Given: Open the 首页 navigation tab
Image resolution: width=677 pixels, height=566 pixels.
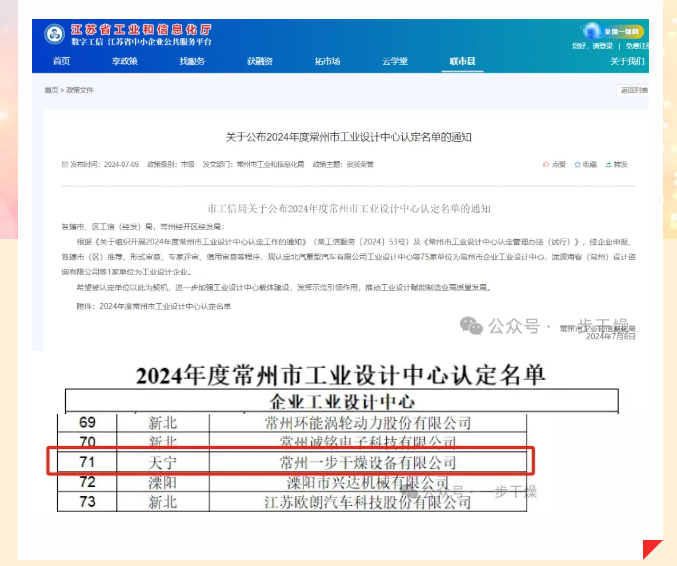Looking at the screenshot, I should point(62,62).
